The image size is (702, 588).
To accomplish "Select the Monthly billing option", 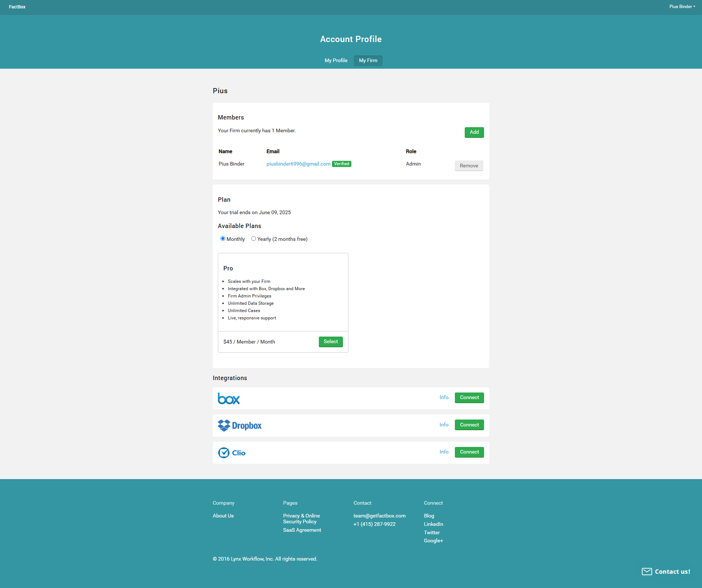I will (x=223, y=239).
